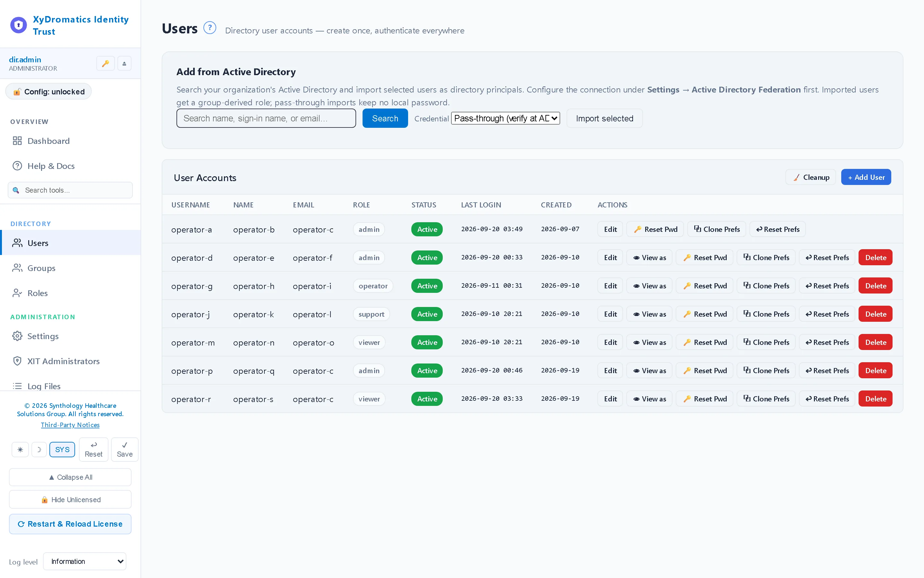Switch to light theme sun icon

[20, 450]
